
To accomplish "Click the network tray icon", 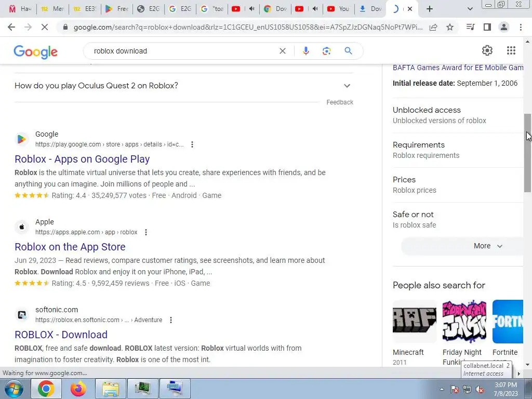I will tap(467, 390).
